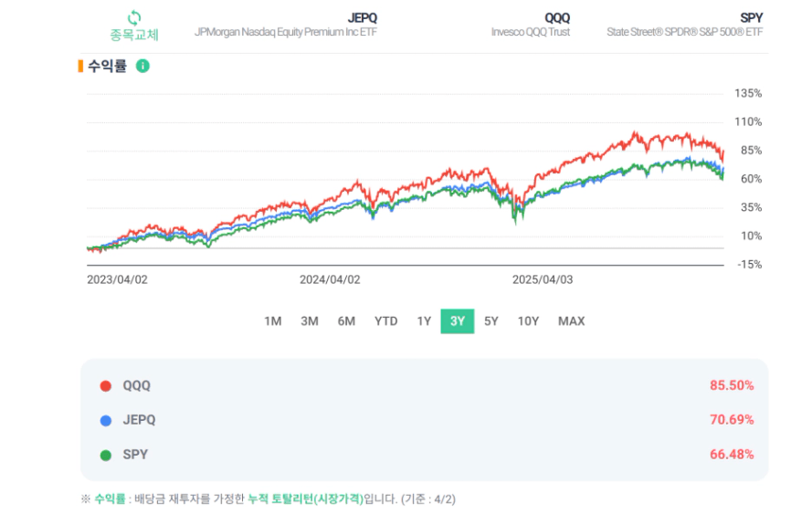Switch chart to 1Y range
The width and height of the screenshot is (812, 525).
click(424, 320)
